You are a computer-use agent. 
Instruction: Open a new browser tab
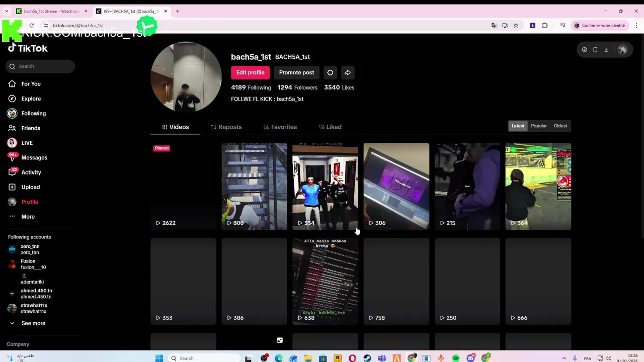178,11
